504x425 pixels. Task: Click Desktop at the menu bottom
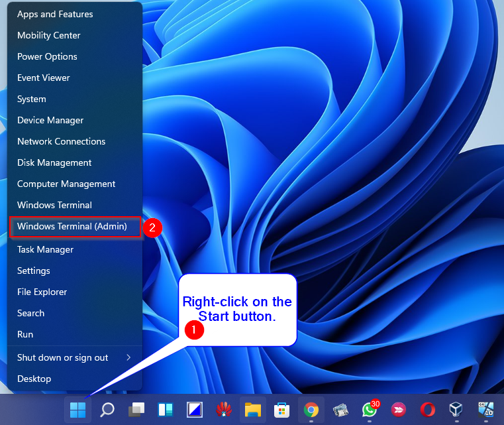[x=75, y=379]
